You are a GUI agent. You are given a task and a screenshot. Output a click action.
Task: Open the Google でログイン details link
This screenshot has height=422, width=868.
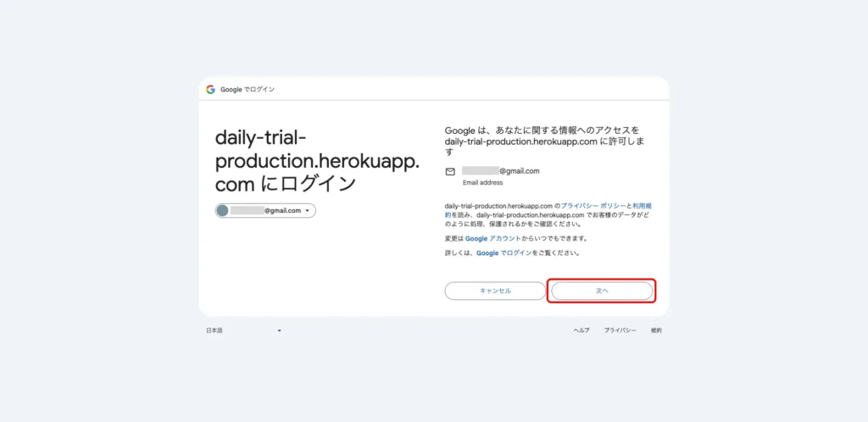(x=504, y=253)
